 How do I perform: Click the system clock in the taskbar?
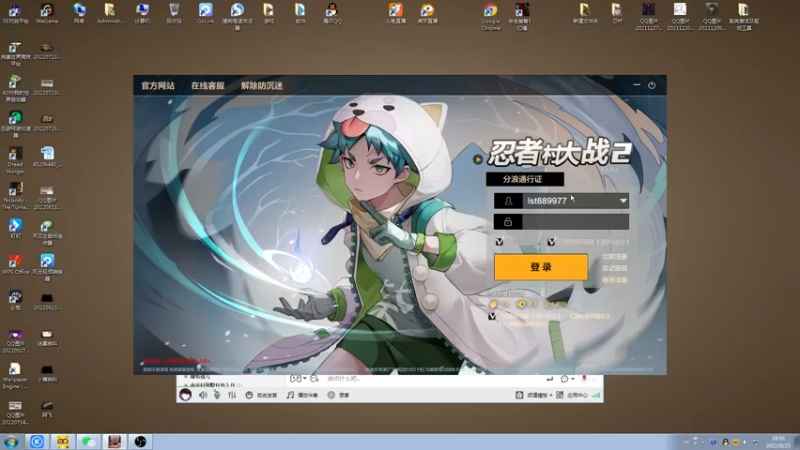tap(779, 442)
